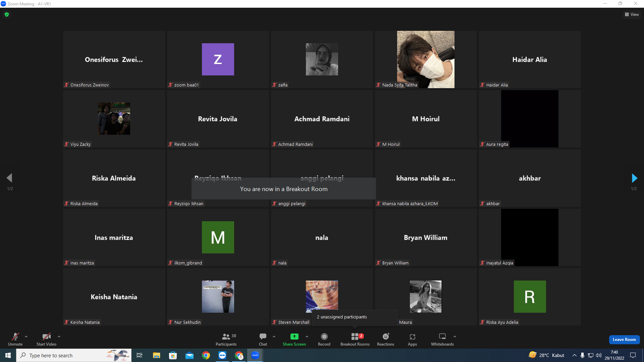Expand Whiteboards options caret
The width and height of the screenshot is (644, 362).
(x=455, y=337)
